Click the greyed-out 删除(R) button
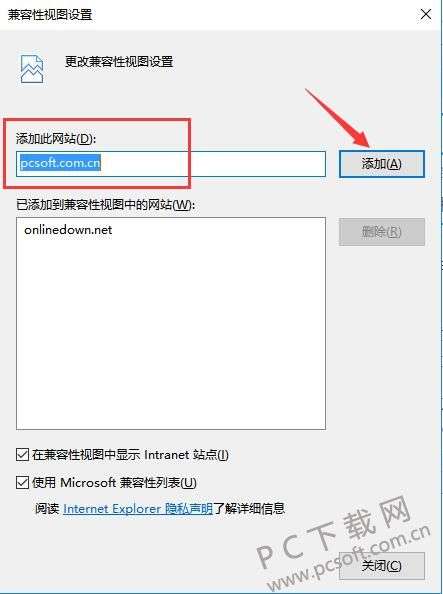Screen dimensions: 443x594 pos(382,231)
